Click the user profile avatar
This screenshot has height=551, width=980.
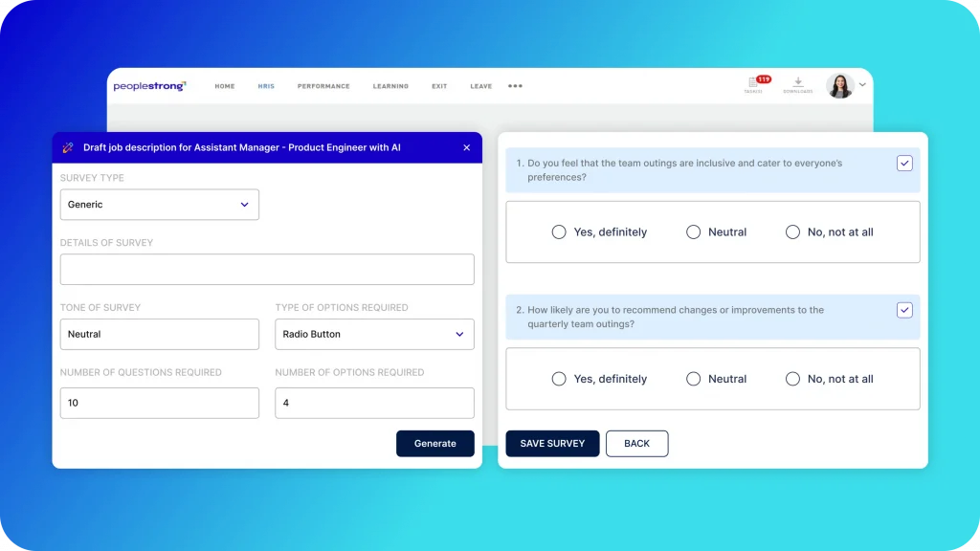tap(839, 86)
